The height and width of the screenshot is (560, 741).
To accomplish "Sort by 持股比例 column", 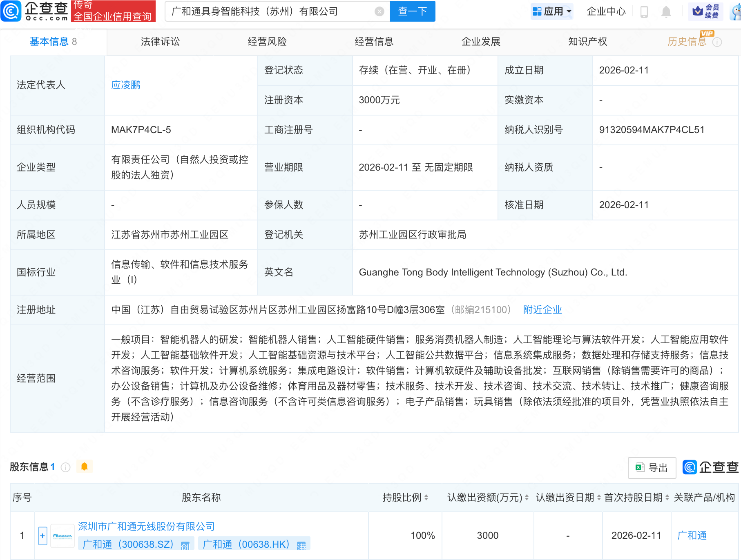I will point(426,498).
